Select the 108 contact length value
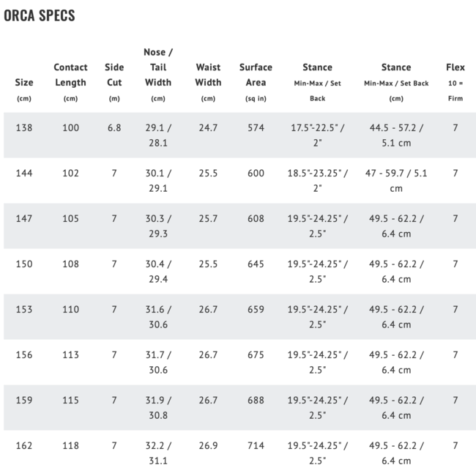The height and width of the screenshot is (476, 476). tap(70, 264)
